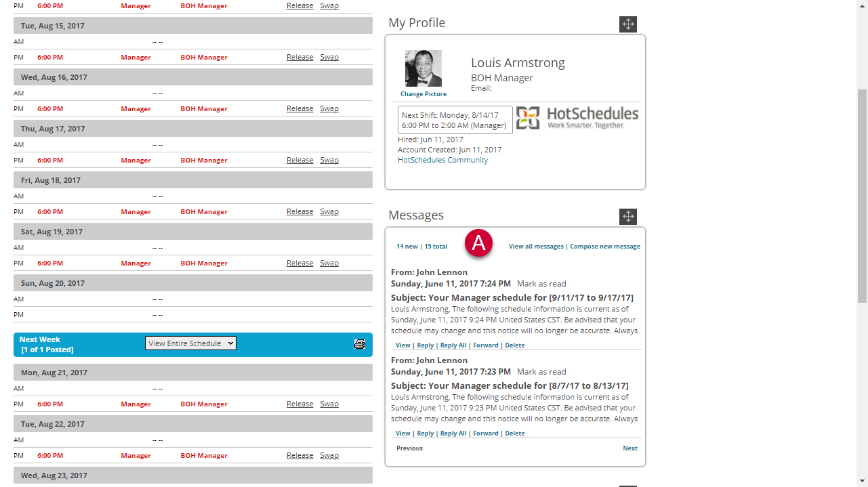
Task: Release the Tue, Aug 15 shift
Action: tap(299, 57)
